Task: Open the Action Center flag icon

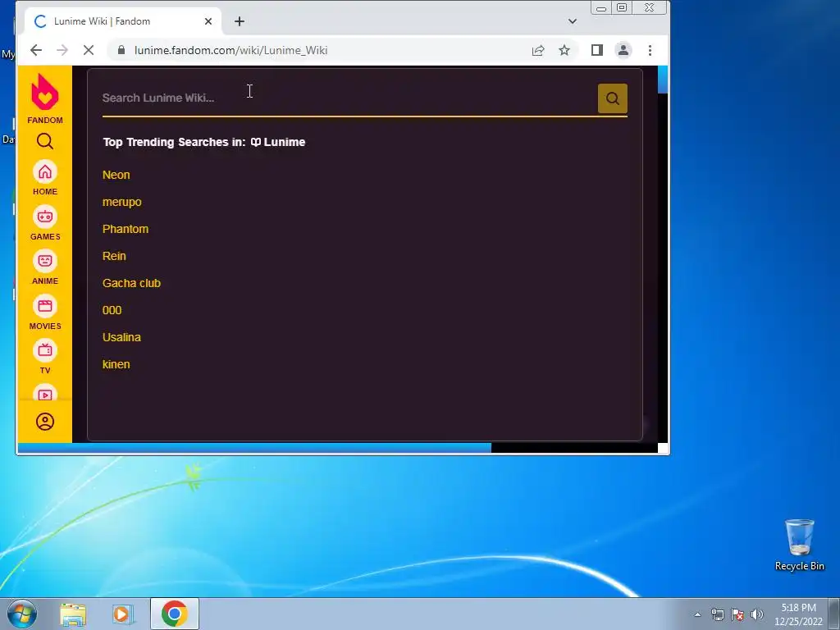Action: (x=737, y=614)
